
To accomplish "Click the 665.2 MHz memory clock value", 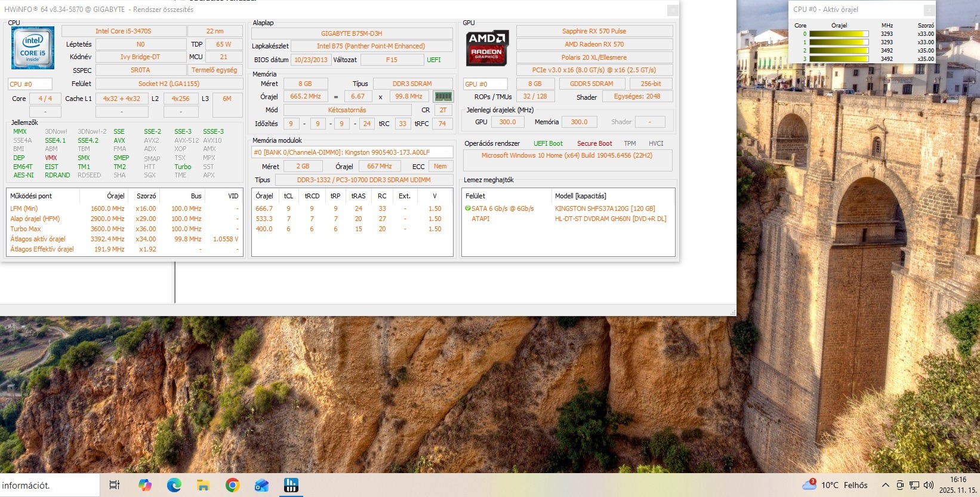I will point(306,96).
